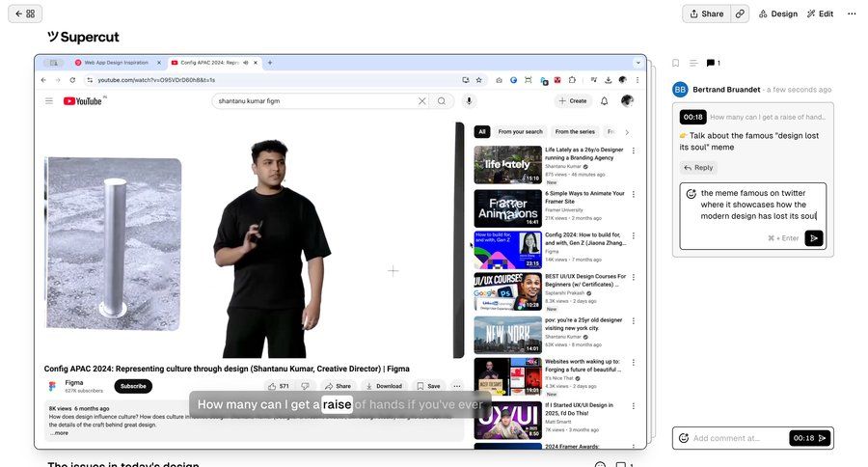The height and width of the screenshot is (467, 868).
Task: Click the Supercut logo
Action: (83, 37)
